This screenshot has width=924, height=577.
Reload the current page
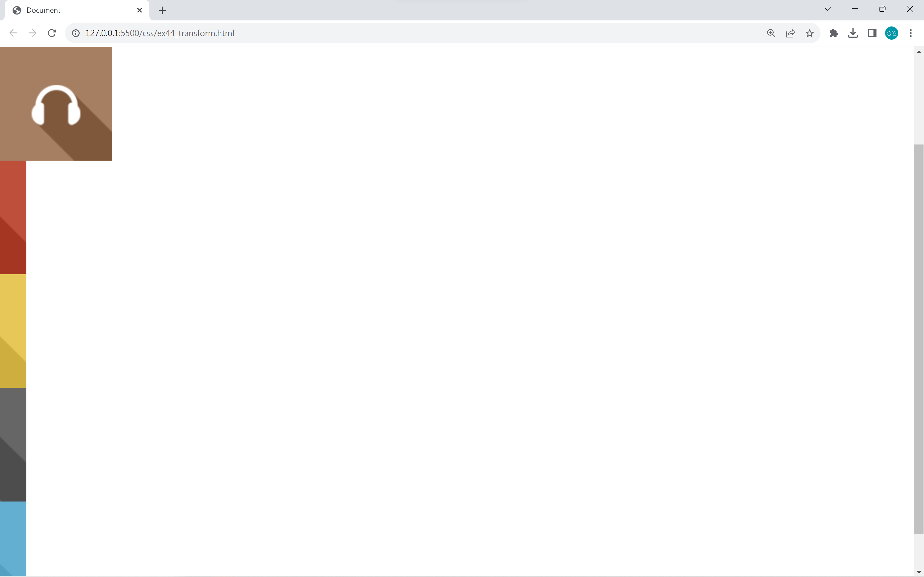[52, 33]
